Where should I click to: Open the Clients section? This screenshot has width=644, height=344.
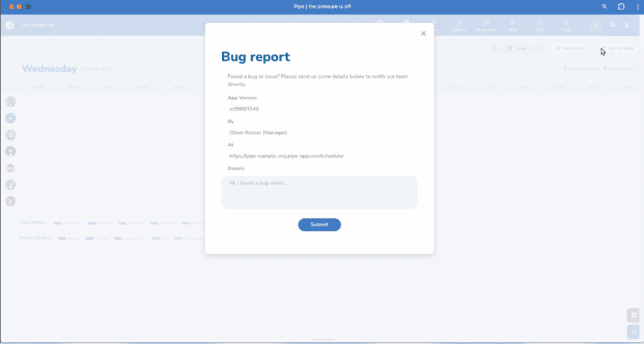(459, 25)
